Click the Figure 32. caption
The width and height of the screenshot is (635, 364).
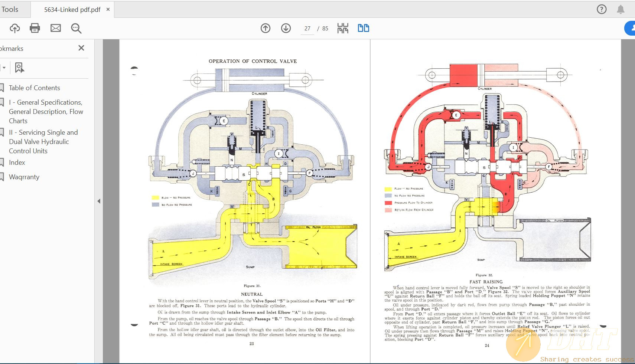pyautogui.click(x=484, y=275)
